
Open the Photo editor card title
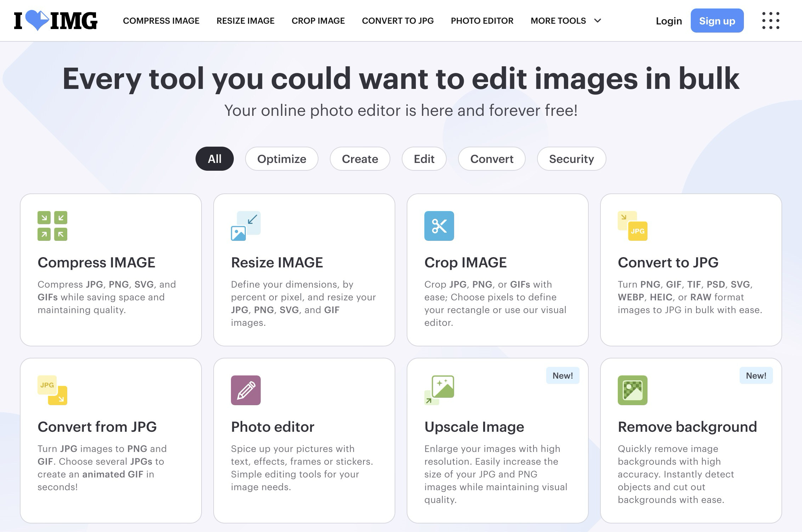click(273, 427)
